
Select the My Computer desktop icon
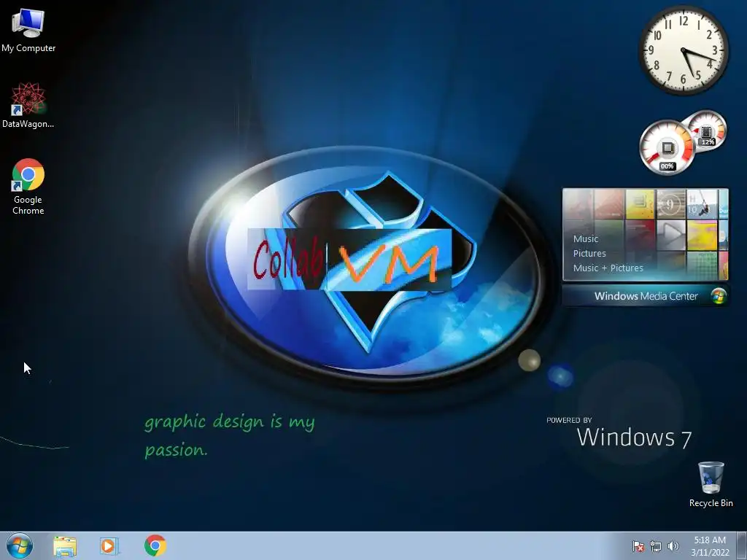click(28, 30)
